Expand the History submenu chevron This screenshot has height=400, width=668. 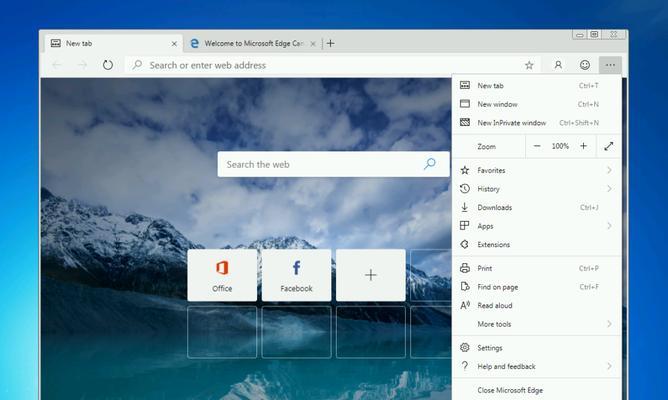click(609, 189)
